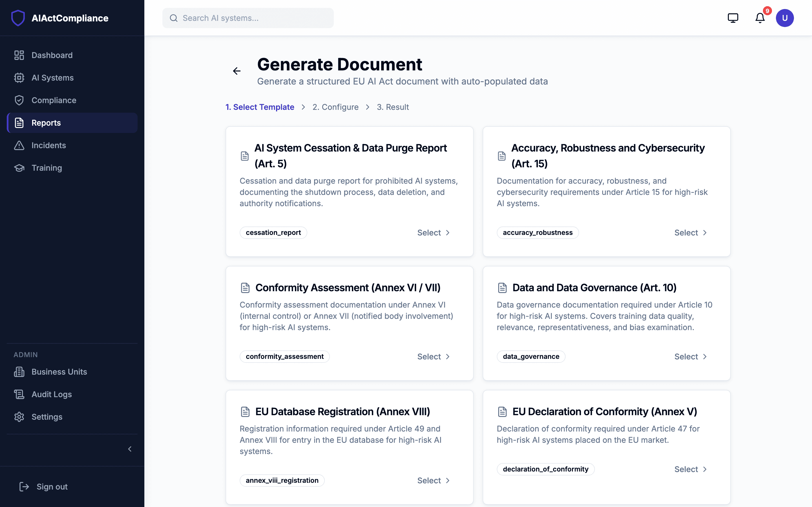Viewport: 812px width, 507px height.
Task: Sign out of AIActCompliance
Action: (x=51, y=486)
